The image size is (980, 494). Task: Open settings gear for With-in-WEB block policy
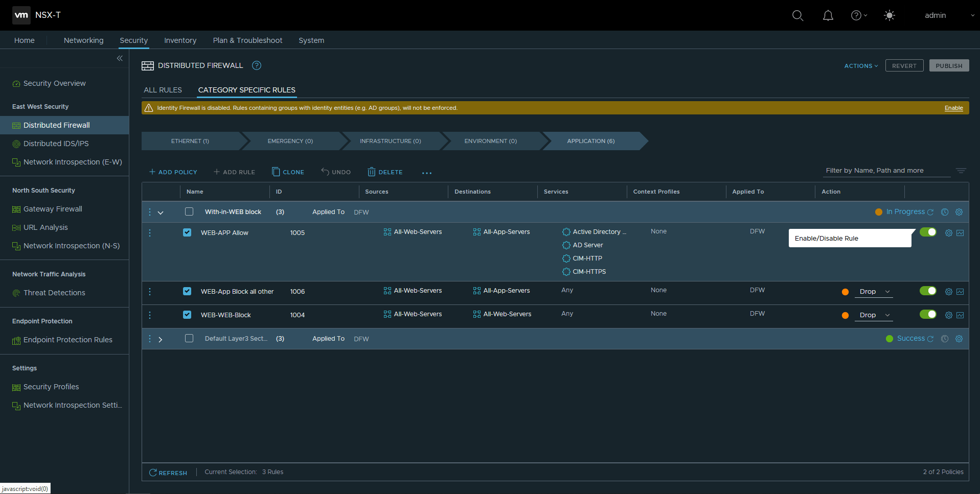[959, 212]
